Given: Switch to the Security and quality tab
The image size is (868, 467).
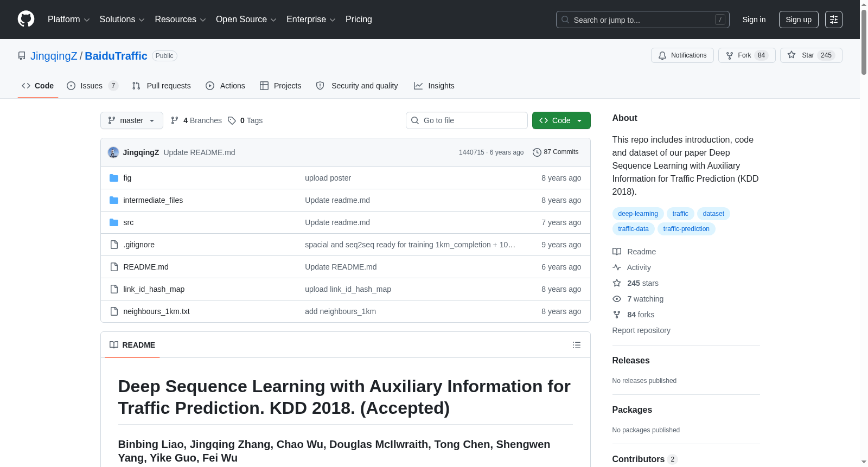Looking at the screenshot, I should point(357,86).
